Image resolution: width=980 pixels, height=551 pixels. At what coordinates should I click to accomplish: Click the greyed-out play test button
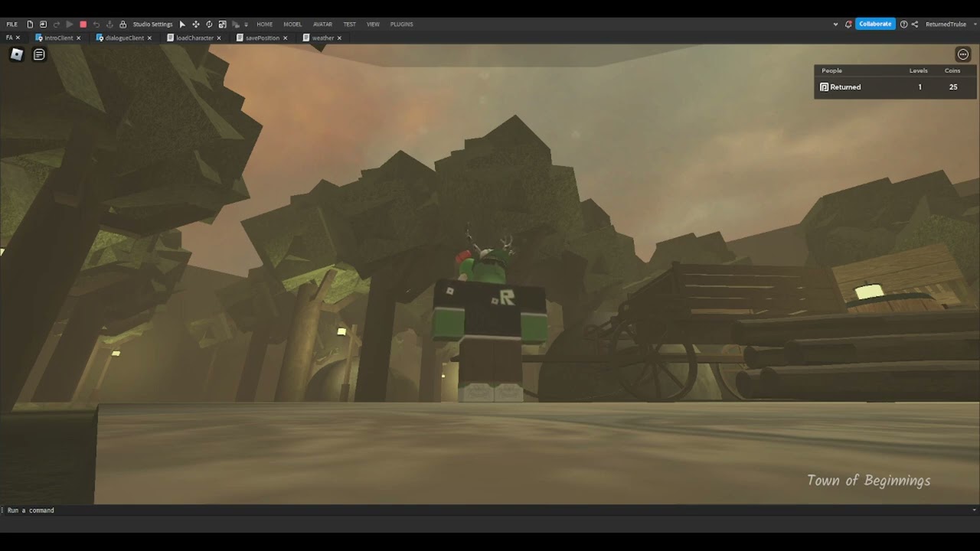pyautogui.click(x=70, y=24)
